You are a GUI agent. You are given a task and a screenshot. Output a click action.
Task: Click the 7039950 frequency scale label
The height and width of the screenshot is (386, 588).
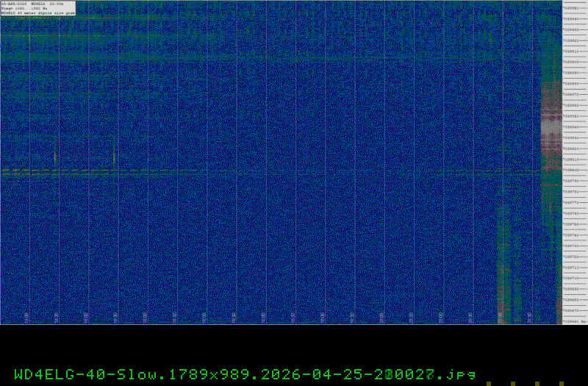click(571, 8)
